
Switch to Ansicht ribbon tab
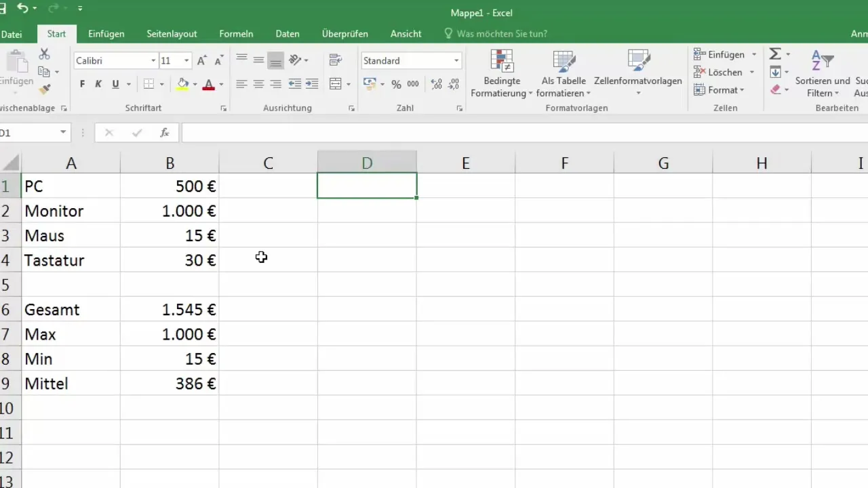406,33
